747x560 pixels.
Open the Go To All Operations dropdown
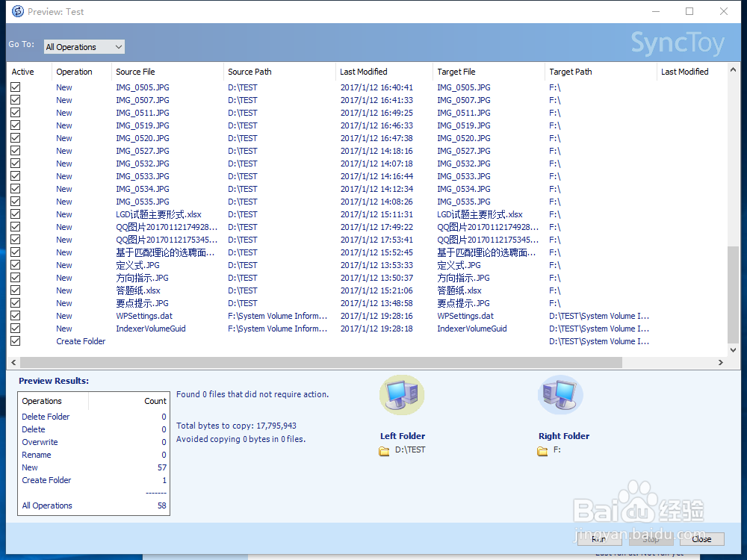[x=84, y=46]
